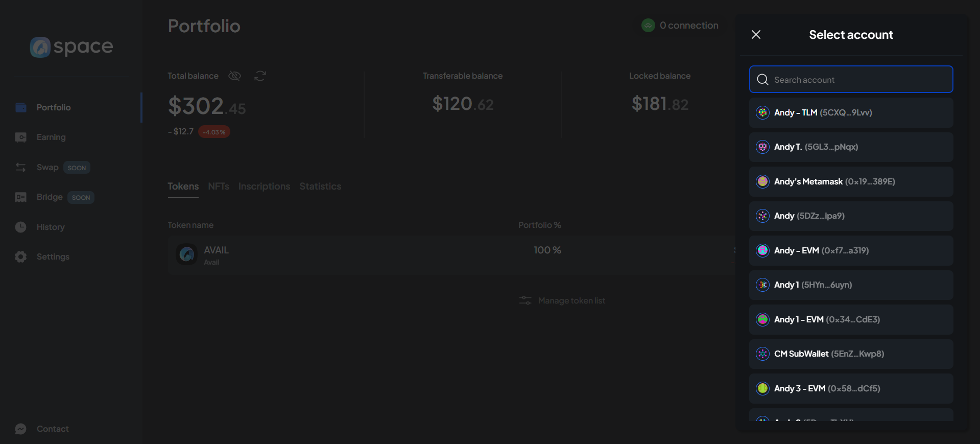Open the Inscriptions tab
Image resolution: width=980 pixels, height=444 pixels.
click(x=264, y=186)
